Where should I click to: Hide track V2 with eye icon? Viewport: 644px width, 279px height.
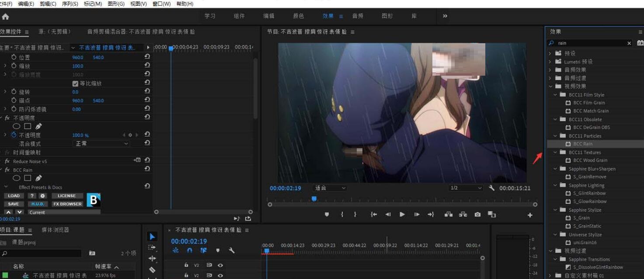(220, 275)
